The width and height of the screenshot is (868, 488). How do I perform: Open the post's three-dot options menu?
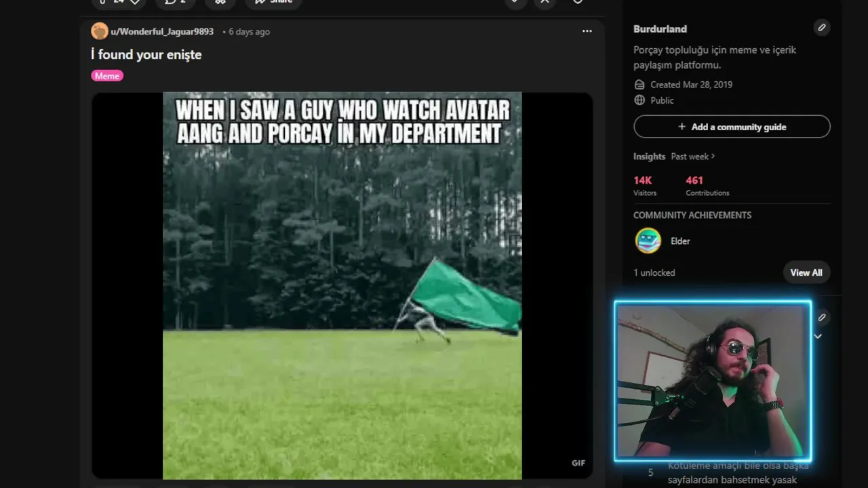click(587, 31)
